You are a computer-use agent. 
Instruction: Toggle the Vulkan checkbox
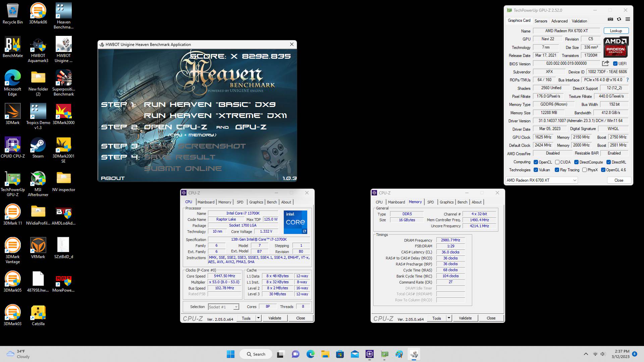coord(536,170)
